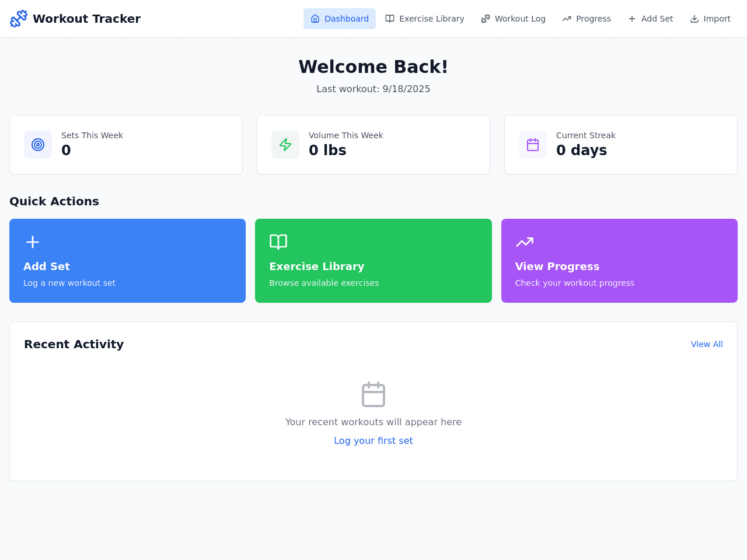
Task: Open the blue Add Set quick action
Action: point(127,261)
